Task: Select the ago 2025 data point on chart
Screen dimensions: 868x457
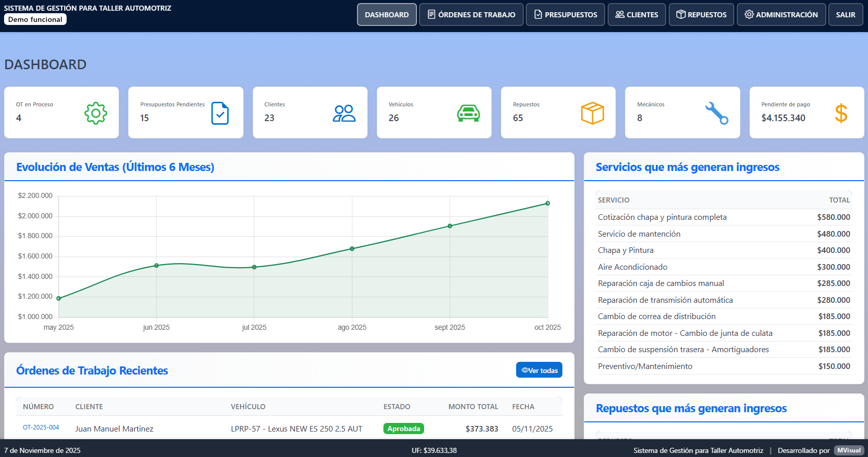Action: [x=352, y=249]
